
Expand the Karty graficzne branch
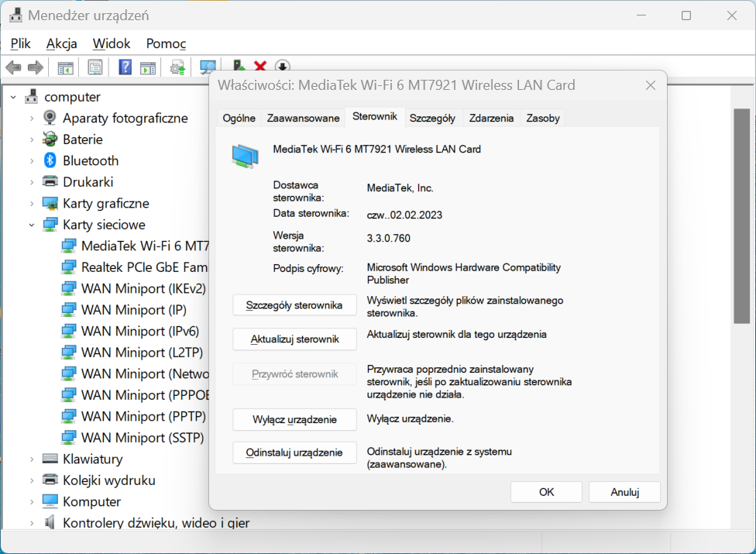[x=32, y=204]
